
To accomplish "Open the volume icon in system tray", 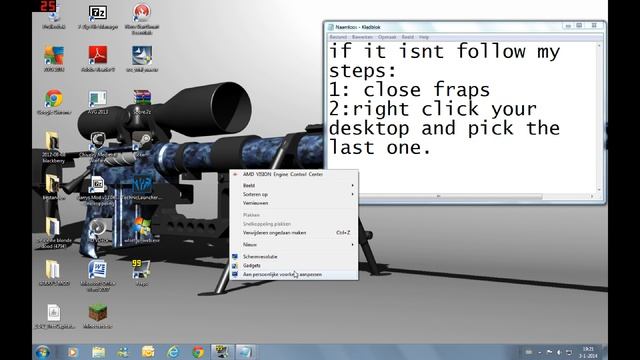I will click(559, 352).
